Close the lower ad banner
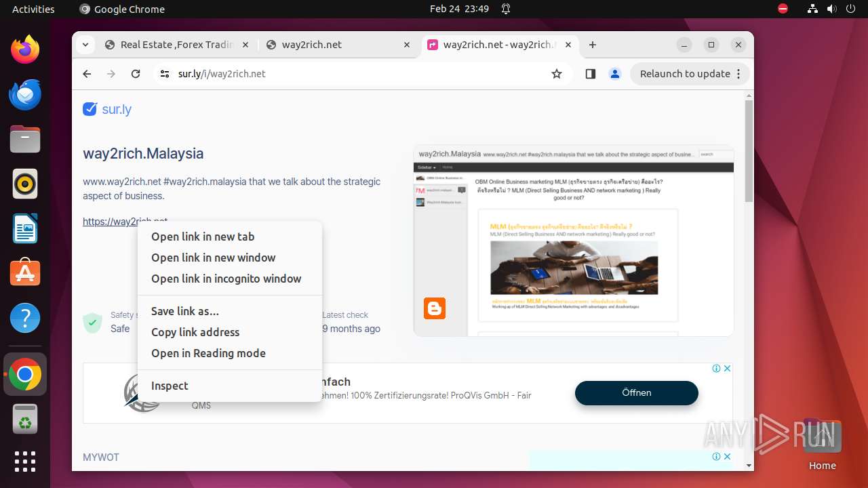This screenshot has width=868, height=488. 727,456
